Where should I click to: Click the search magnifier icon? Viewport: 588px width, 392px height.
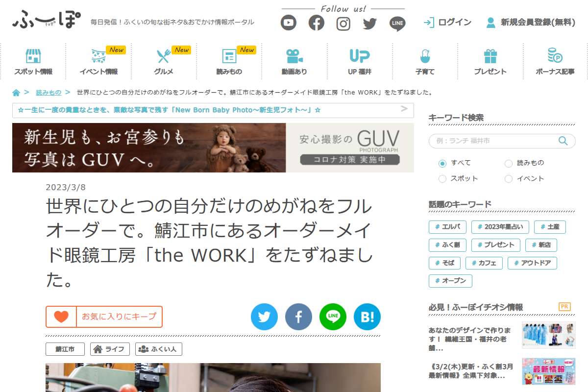point(563,141)
